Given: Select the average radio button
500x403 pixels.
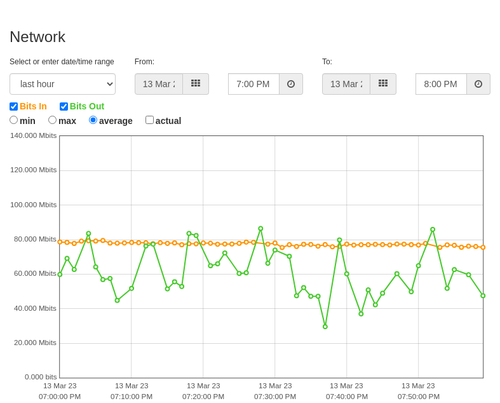Looking at the screenshot, I should [x=93, y=120].
